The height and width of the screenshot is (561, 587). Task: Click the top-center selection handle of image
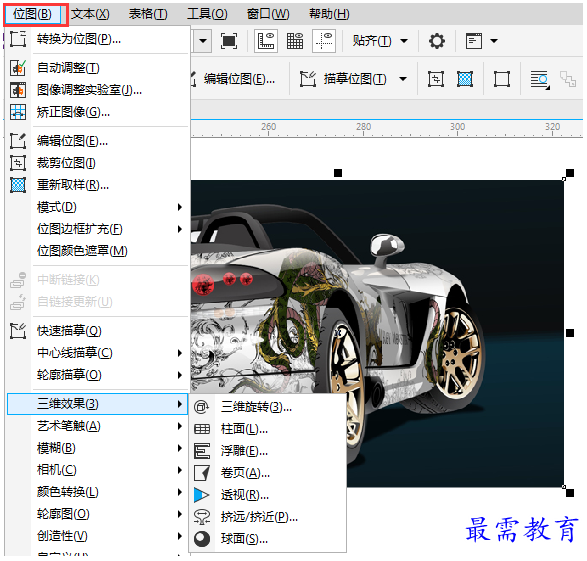(338, 173)
